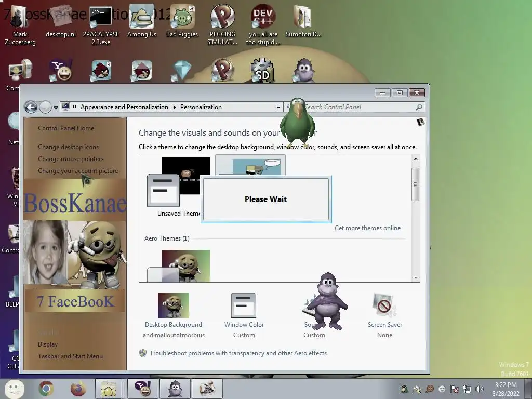Screen dimensions: 532x399
Task: Open Troubleshoot problems with transparency link
Action: click(x=238, y=353)
